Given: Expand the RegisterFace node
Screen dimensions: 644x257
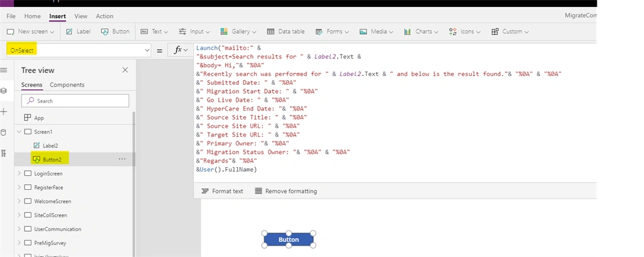Looking at the screenshot, I should coord(19,187).
